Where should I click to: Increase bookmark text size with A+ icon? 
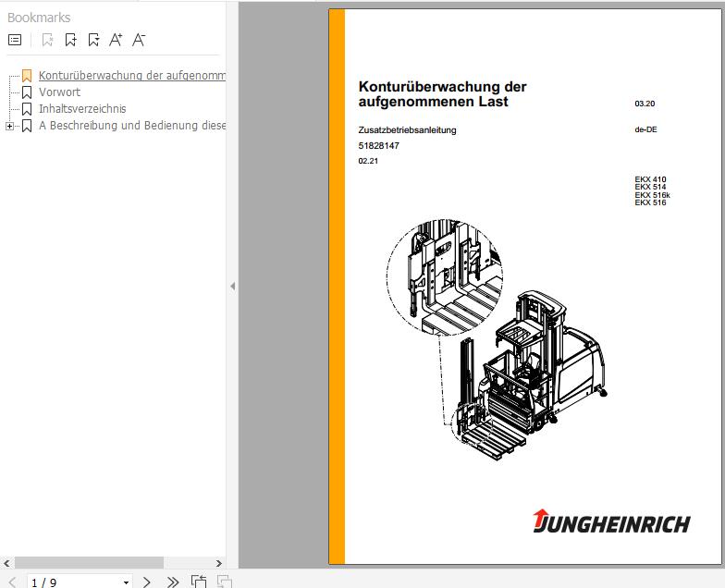(x=117, y=41)
